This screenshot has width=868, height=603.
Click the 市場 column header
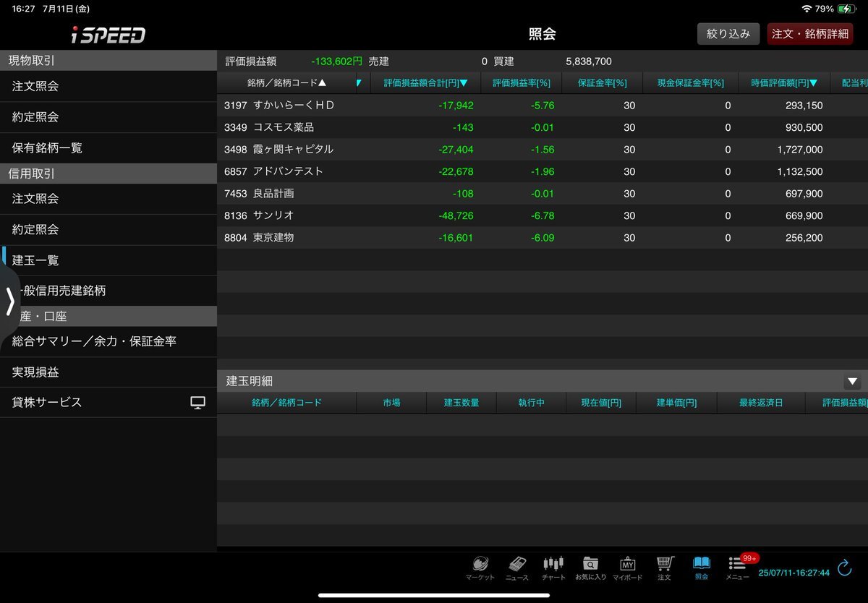pyautogui.click(x=391, y=403)
